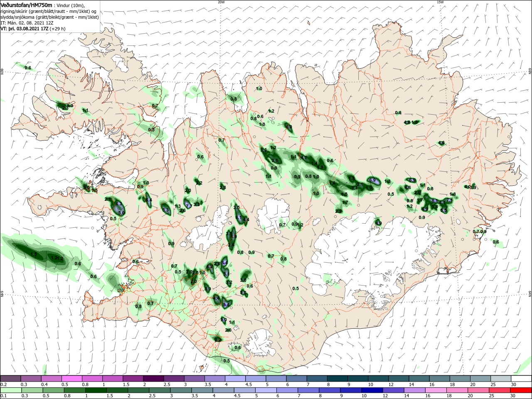This screenshot has height=399, width=532.
Task: Pick the palest green rain swatch labeled 0.1
Action: [x=11, y=390]
